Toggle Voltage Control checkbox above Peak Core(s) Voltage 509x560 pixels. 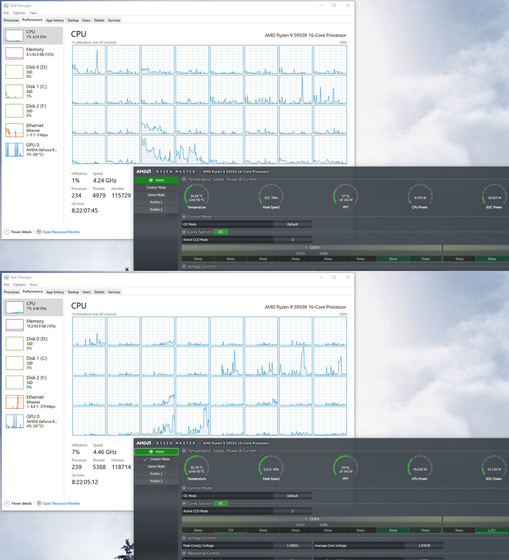click(x=184, y=538)
